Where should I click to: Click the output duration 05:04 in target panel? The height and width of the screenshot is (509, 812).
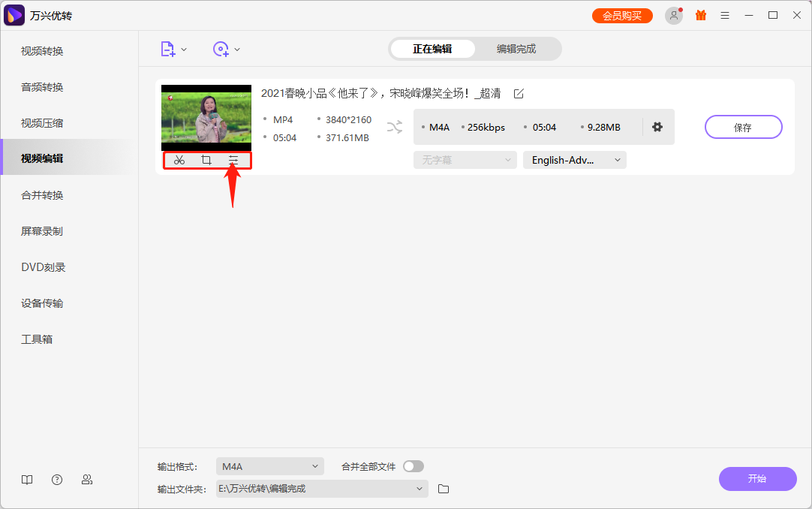pos(544,128)
